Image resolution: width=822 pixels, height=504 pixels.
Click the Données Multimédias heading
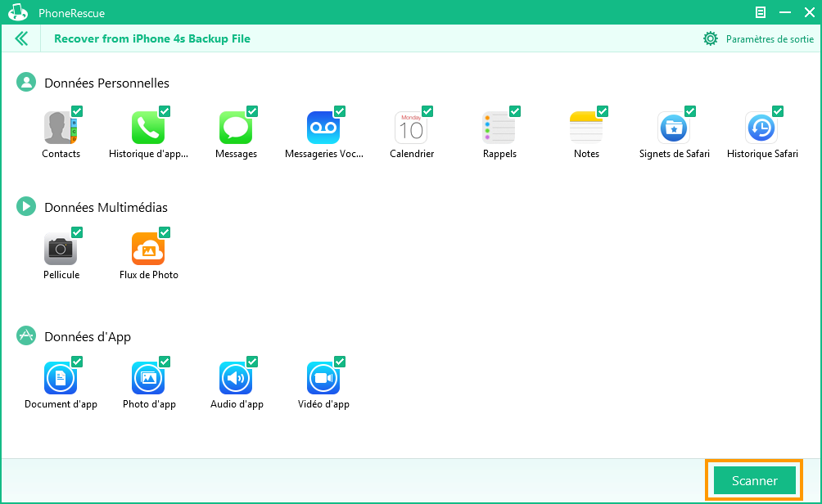pos(106,207)
